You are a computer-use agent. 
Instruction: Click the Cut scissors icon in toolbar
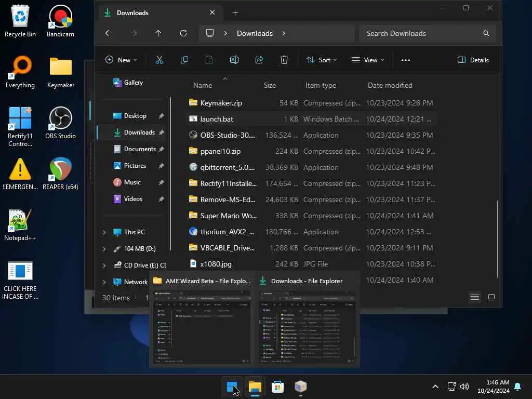pos(159,60)
